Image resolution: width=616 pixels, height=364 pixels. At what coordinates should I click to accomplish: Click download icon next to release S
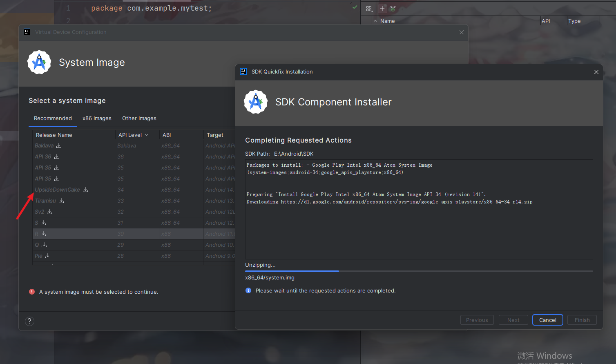[43, 223]
